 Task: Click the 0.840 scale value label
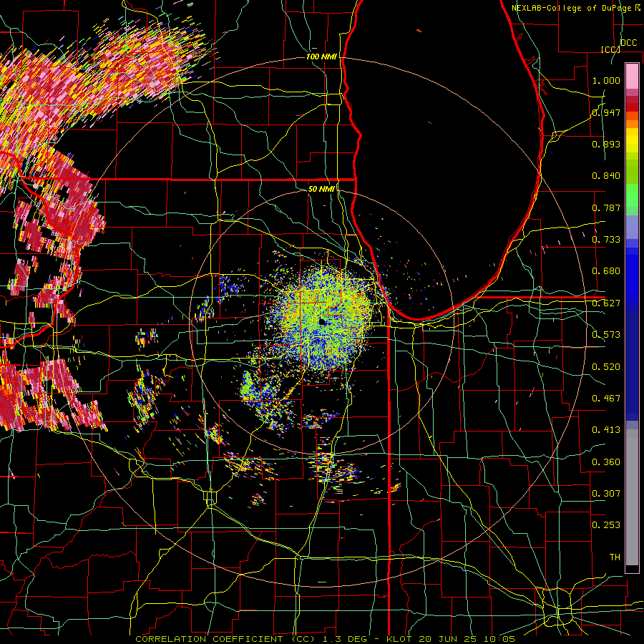606,176
